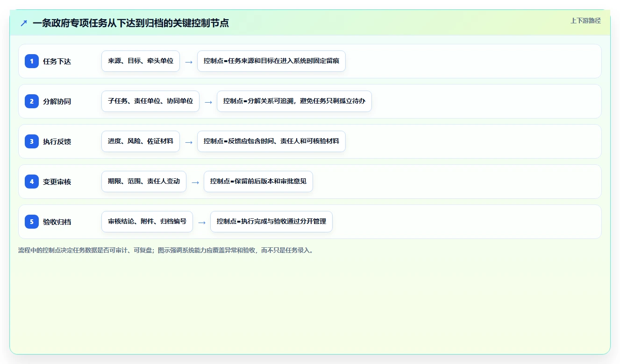The width and height of the screenshot is (620, 364).
Task: Select step number 5 badge
Action: 32,222
